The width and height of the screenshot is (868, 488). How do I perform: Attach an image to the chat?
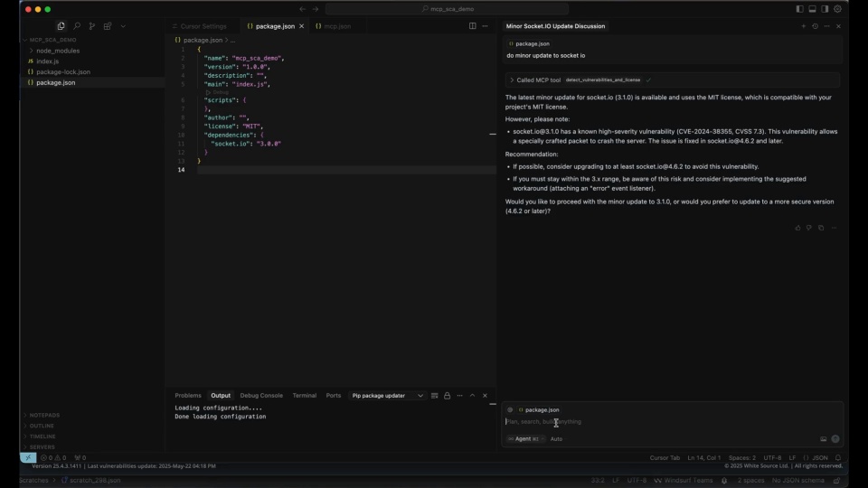(823, 439)
